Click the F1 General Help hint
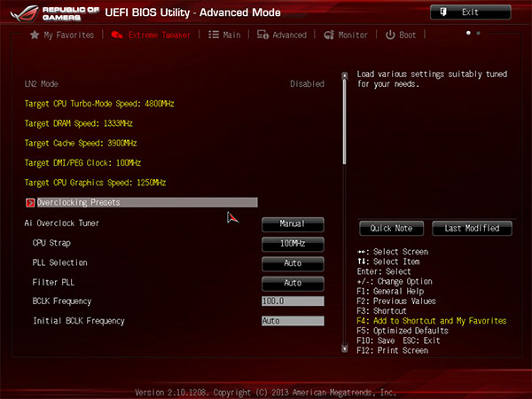Screen dimensions: 532x399 click(390, 291)
